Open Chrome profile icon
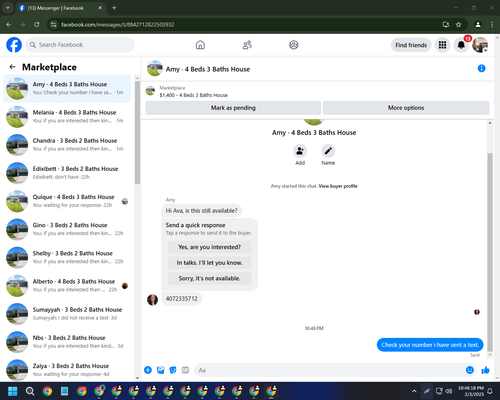This screenshot has height=400, width=500. [478, 24]
